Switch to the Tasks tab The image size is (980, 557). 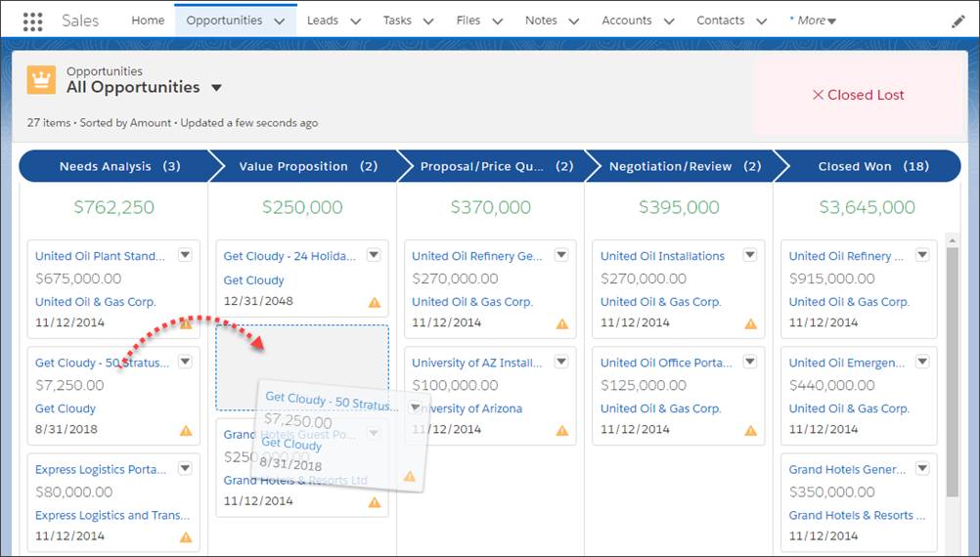coord(397,21)
